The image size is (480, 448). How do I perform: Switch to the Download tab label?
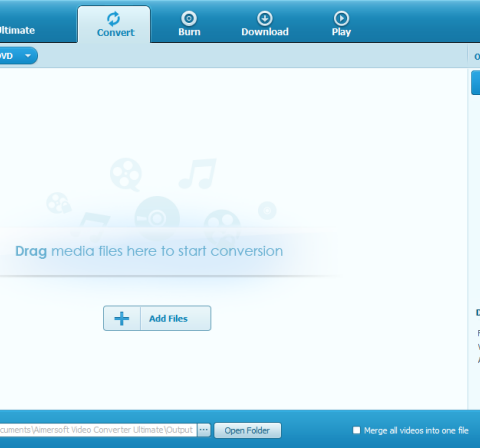click(265, 32)
